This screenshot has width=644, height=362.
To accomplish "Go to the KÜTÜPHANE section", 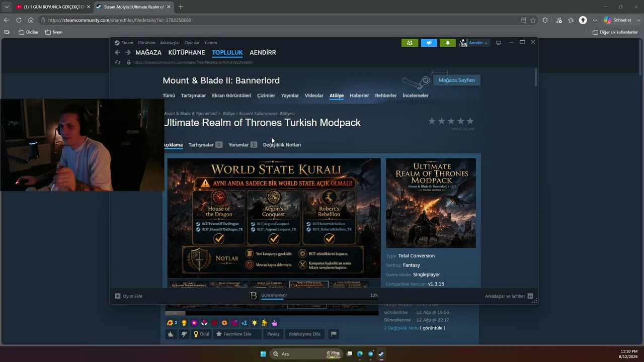I will pos(187,52).
